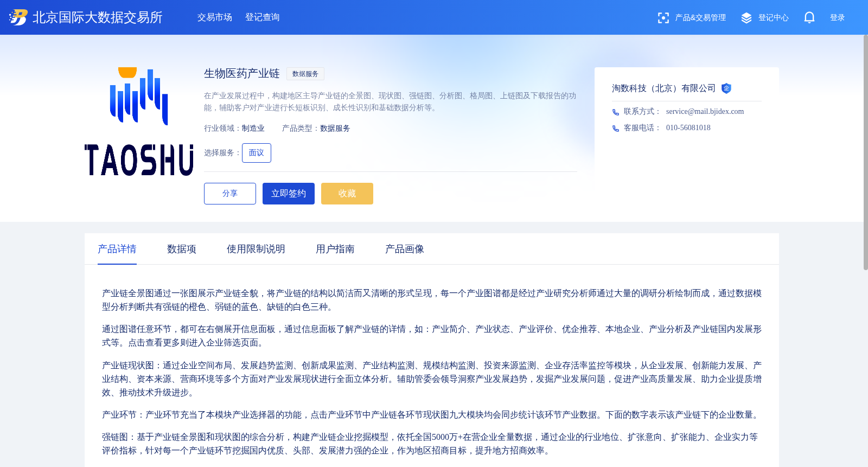Click the paragraph starting 产业链现状图
The image size is (868, 467).
point(432,379)
